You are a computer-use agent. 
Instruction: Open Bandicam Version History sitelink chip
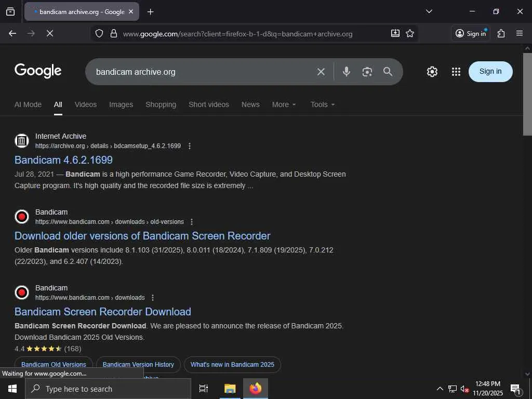point(138,364)
